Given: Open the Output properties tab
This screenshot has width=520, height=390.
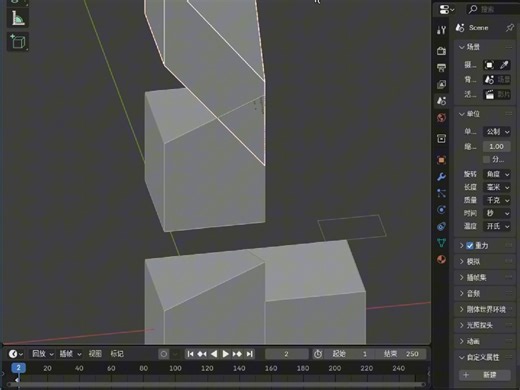Looking at the screenshot, I should (x=441, y=68).
